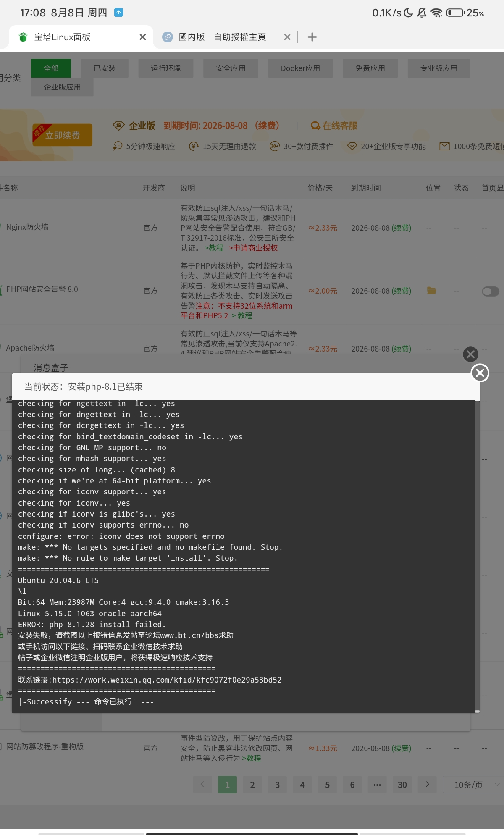This screenshot has height=840, width=504.
Task: Open the 教程 link for 网站防篡改程序
Action: pos(252,758)
